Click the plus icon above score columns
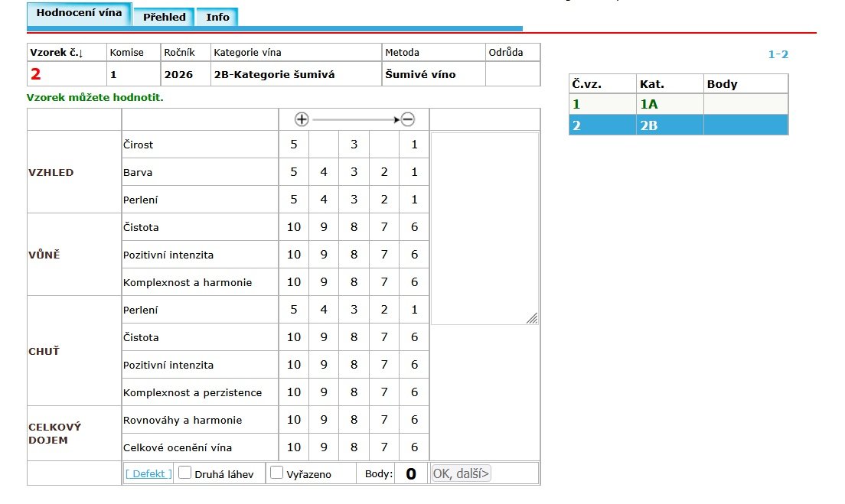Viewport: 845px width, 504px height. click(302, 119)
